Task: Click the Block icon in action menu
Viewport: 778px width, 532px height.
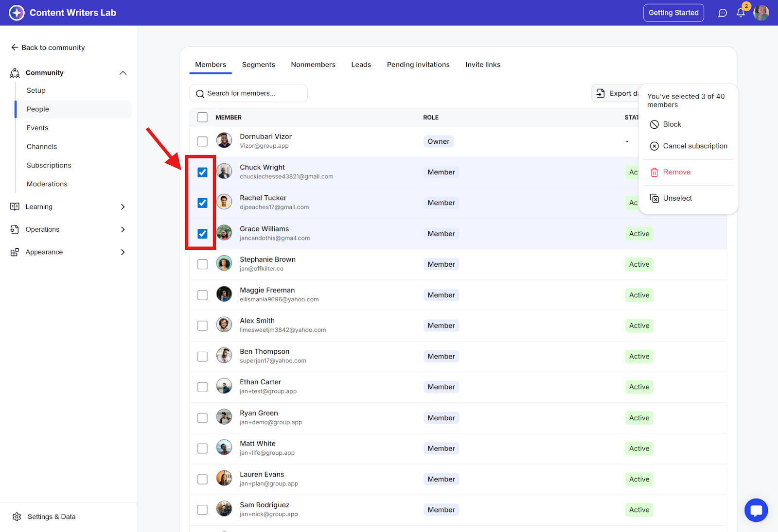Action: pos(654,124)
